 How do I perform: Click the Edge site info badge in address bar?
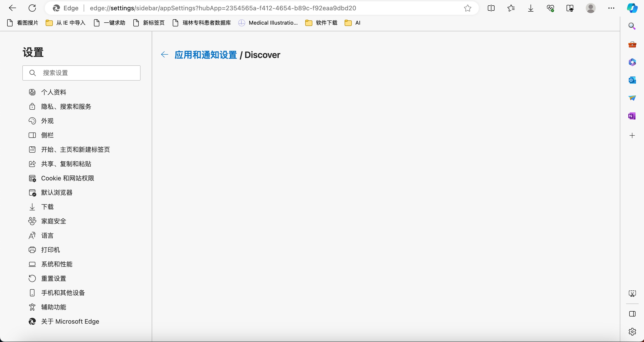[x=66, y=8]
